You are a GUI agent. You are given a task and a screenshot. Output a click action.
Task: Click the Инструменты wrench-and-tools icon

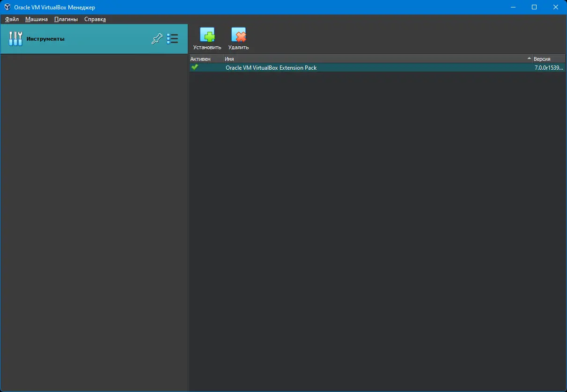15,39
